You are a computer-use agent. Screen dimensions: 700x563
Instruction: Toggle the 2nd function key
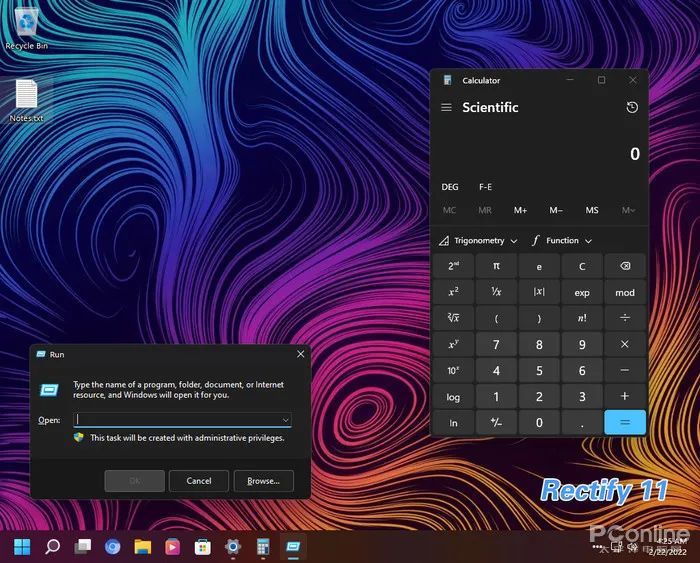tap(453, 266)
